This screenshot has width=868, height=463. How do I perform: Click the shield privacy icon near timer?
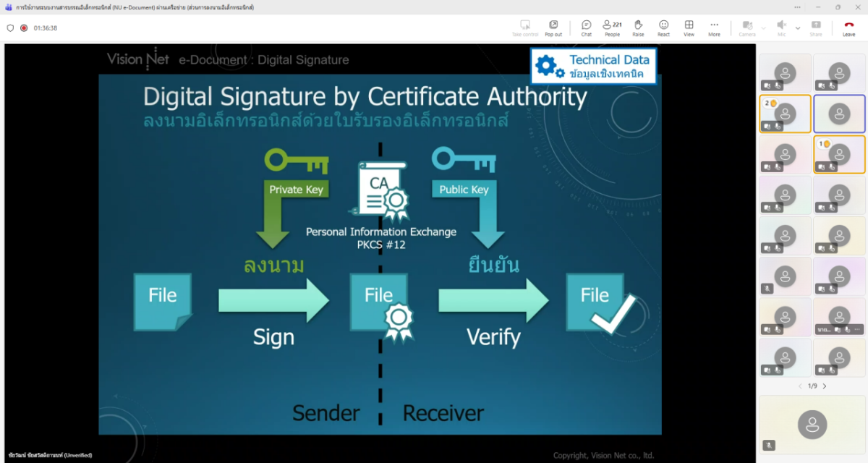point(10,28)
